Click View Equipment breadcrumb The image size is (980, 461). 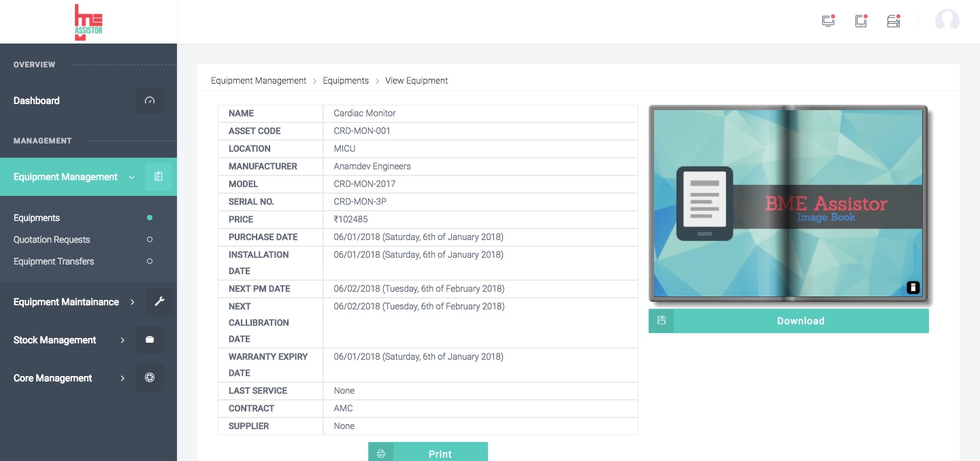tap(416, 80)
